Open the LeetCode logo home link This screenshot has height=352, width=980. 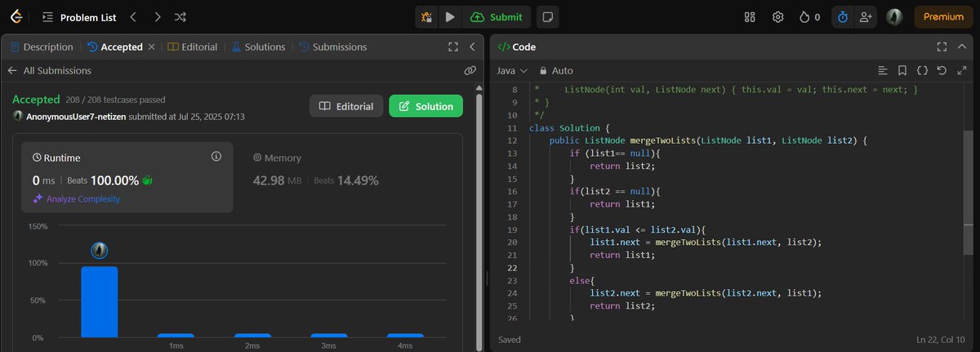[18, 16]
